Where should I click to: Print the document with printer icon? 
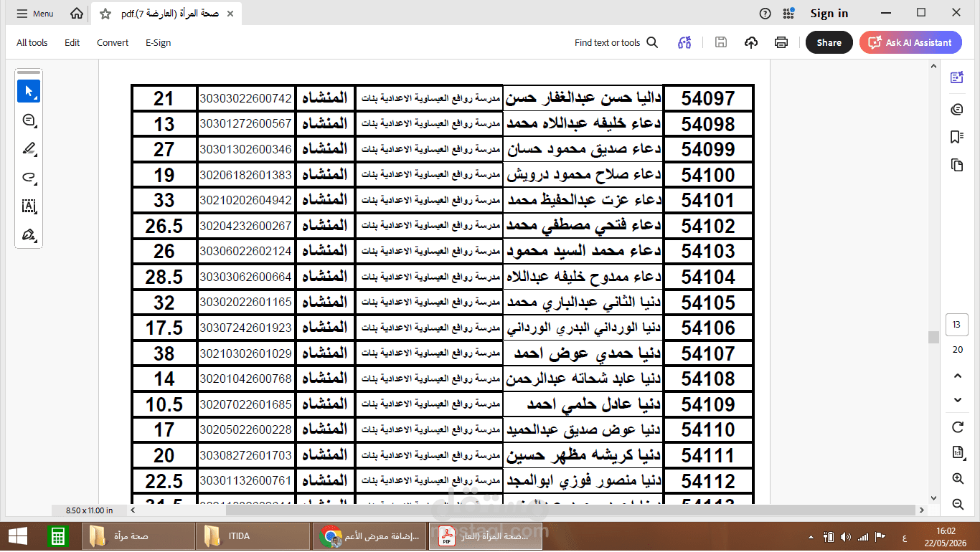click(781, 42)
